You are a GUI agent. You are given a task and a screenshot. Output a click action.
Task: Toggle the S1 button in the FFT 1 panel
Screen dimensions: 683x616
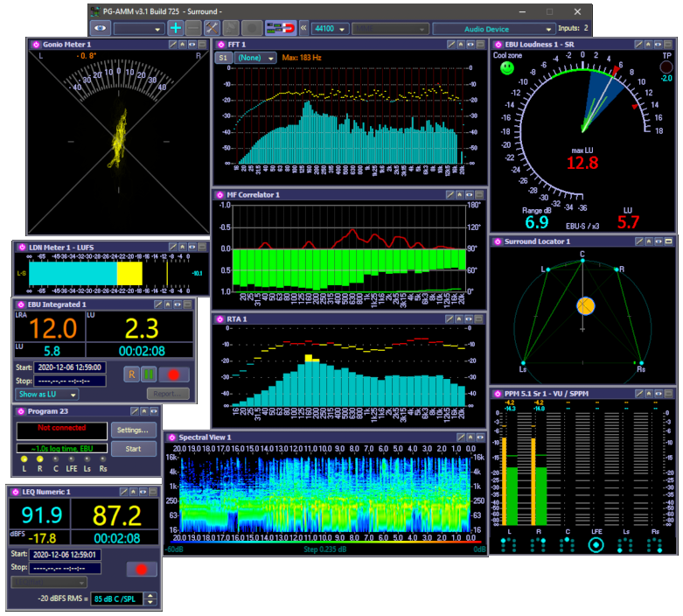(223, 58)
